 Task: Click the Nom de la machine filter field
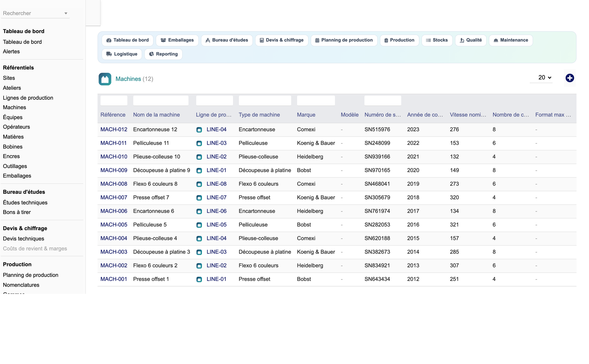pos(161,100)
